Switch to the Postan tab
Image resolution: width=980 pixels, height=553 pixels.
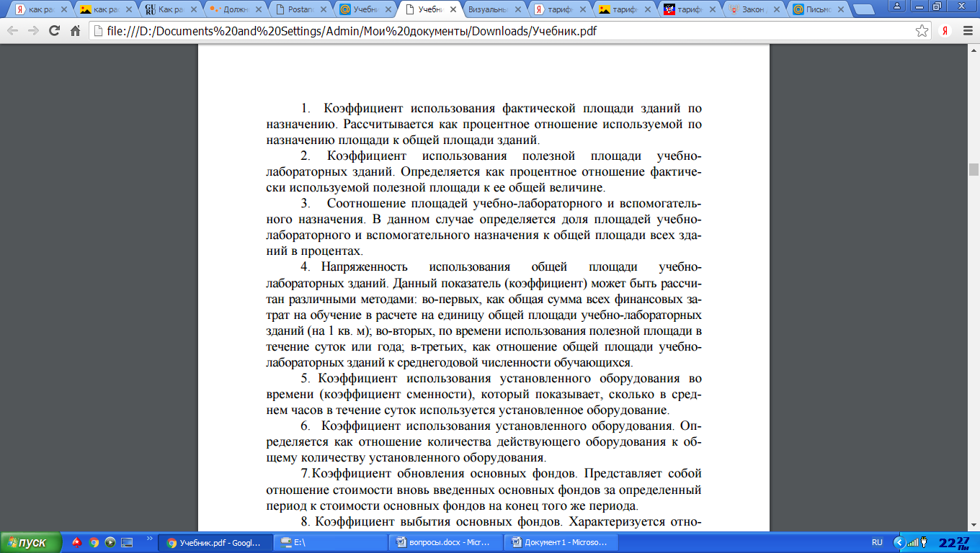[300, 10]
